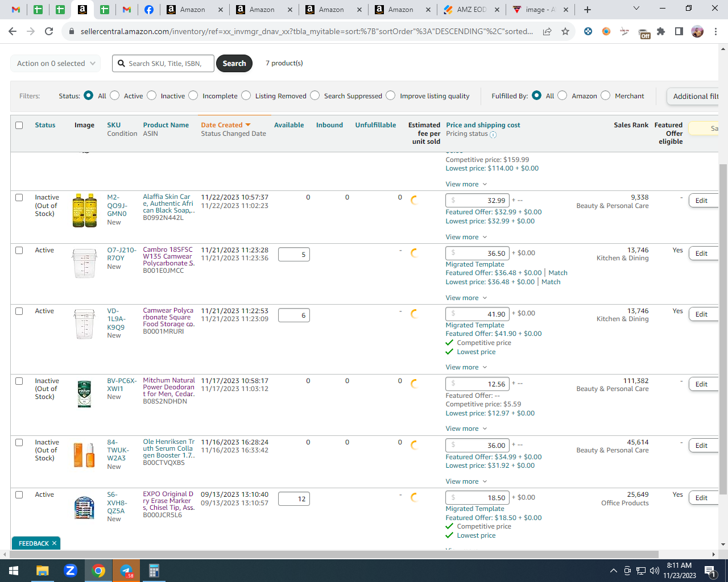
Task: Select the Search Suppressed filter
Action: 315,95
